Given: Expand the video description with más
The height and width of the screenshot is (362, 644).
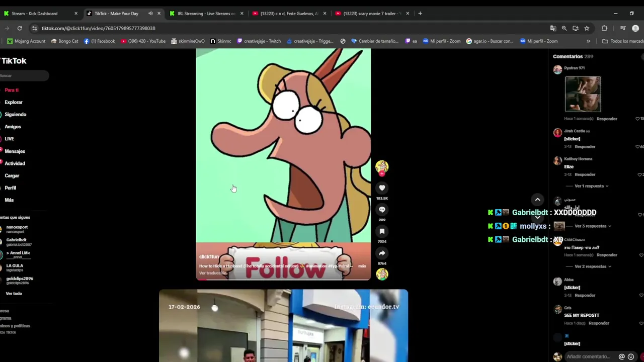Looking at the screenshot, I should [362, 266].
